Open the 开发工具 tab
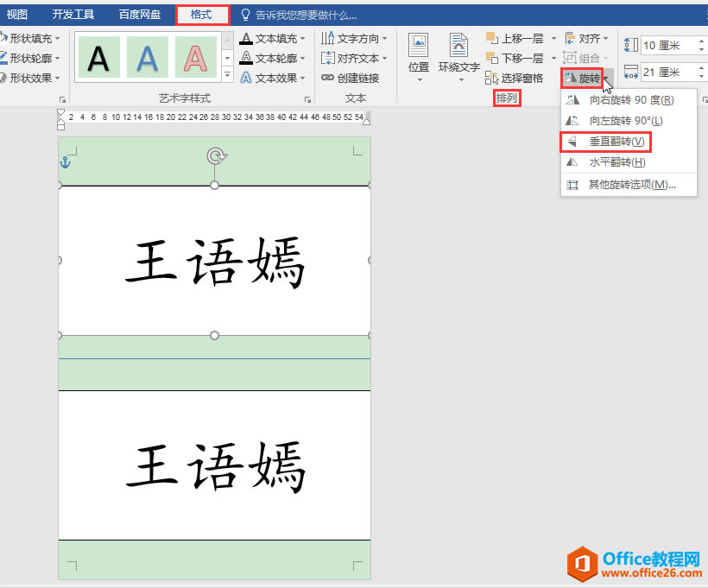This screenshot has width=708, height=588. tap(73, 15)
